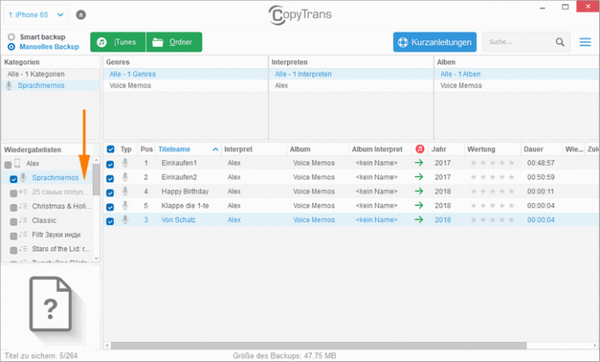Uncheck the Einkaufen1 track checkbox
This screenshot has height=362, width=600.
(110, 164)
